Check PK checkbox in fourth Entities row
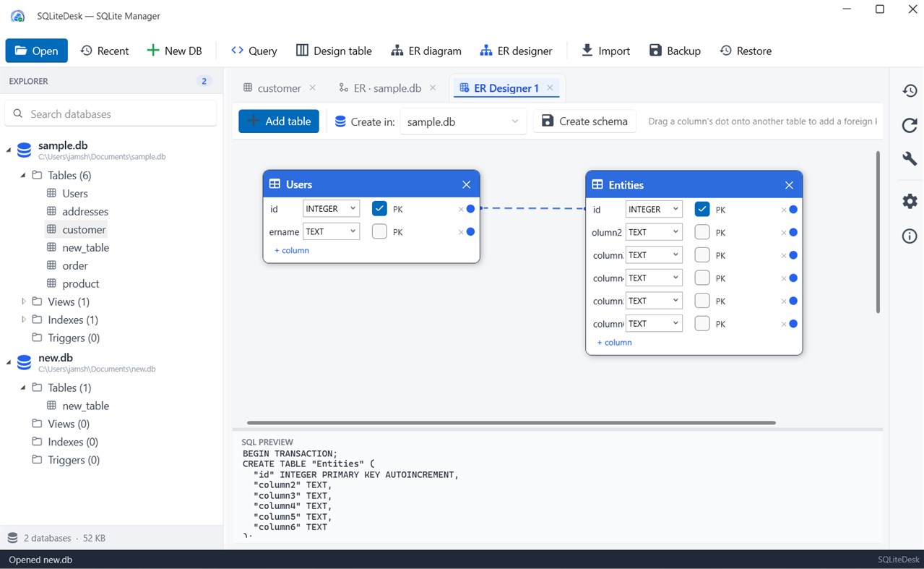This screenshot has height=569, width=924. pos(702,278)
